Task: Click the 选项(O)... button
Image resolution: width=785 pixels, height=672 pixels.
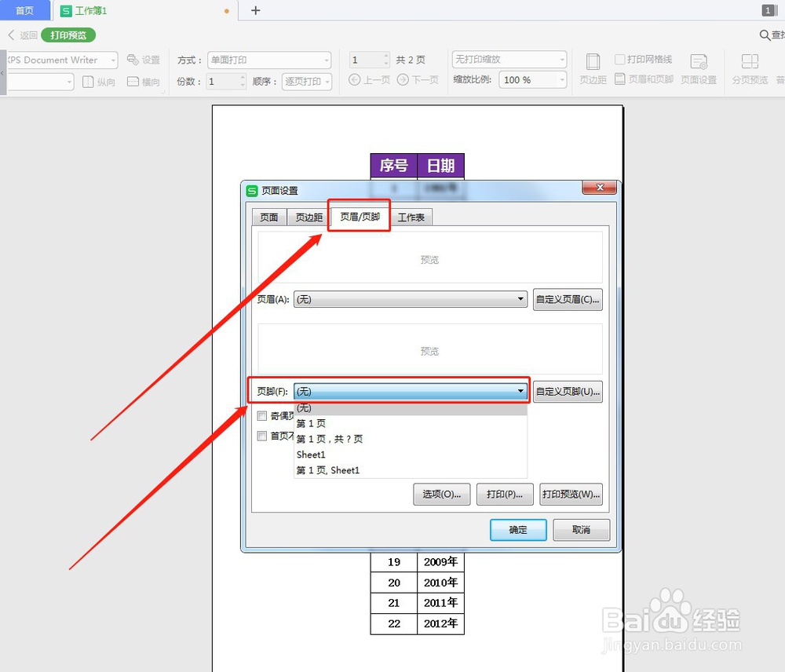Action: tap(441, 495)
